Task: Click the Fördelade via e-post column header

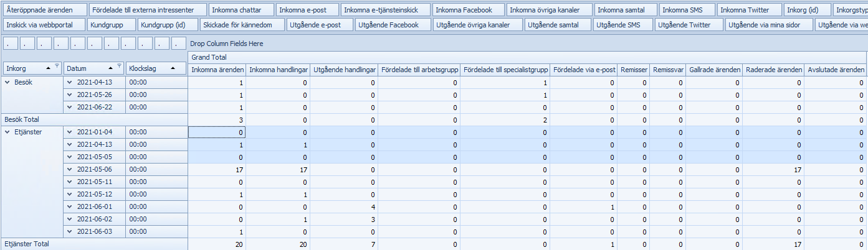Action: (x=584, y=70)
